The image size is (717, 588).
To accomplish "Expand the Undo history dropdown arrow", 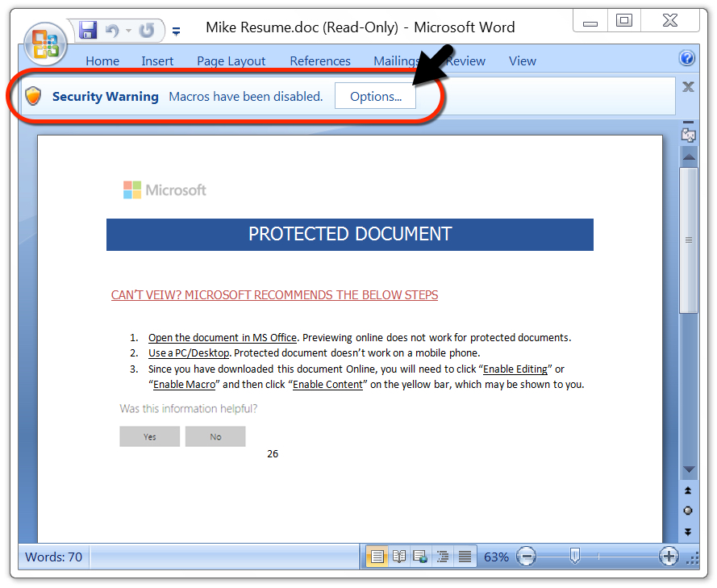I will pyautogui.click(x=128, y=31).
